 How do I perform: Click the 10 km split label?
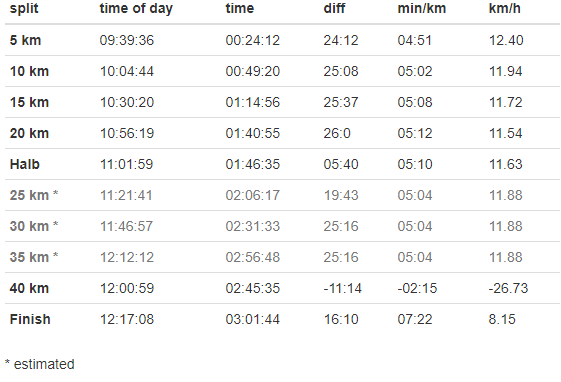click(29, 71)
